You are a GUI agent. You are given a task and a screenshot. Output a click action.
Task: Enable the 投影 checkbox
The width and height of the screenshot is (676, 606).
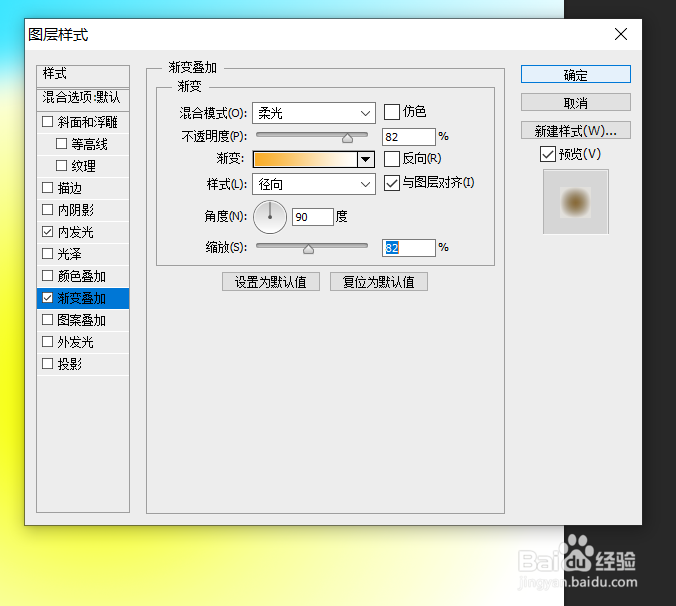pyautogui.click(x=47, y=363)
